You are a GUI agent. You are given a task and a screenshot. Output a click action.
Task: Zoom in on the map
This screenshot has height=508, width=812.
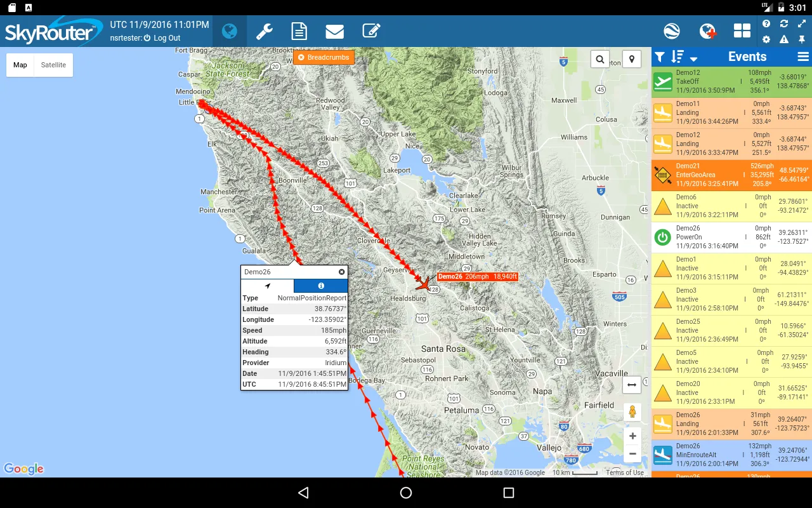[632, 436]
